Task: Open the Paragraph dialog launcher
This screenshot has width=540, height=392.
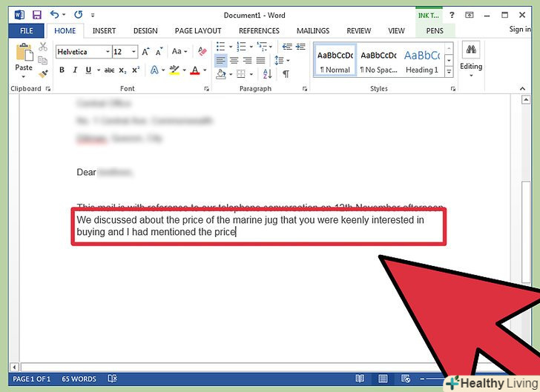Action: (x=305, y=89)
